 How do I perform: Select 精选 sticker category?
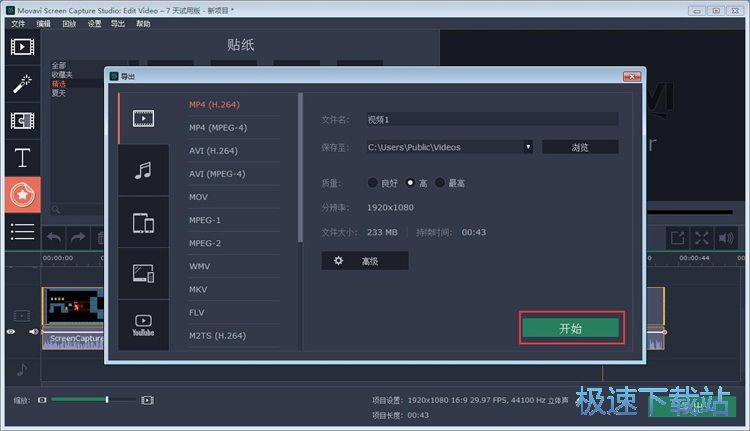click(x=58, y=84)
